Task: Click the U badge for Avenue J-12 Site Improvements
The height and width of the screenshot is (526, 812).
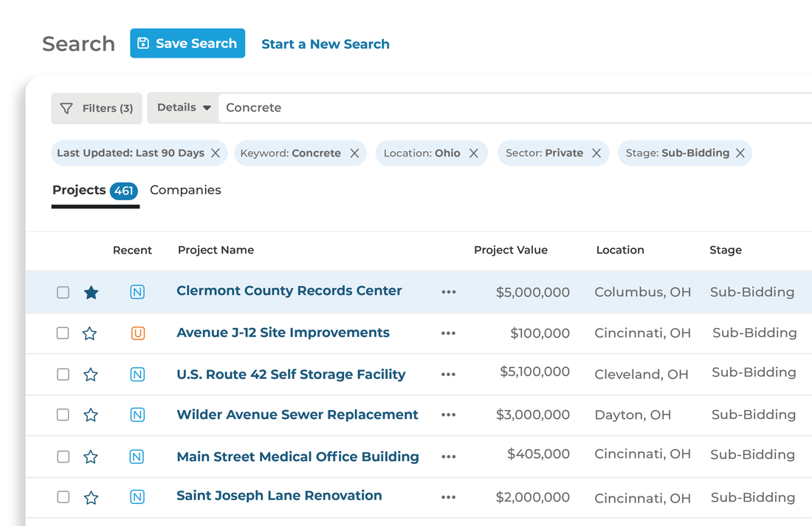Action: point(138,332)
